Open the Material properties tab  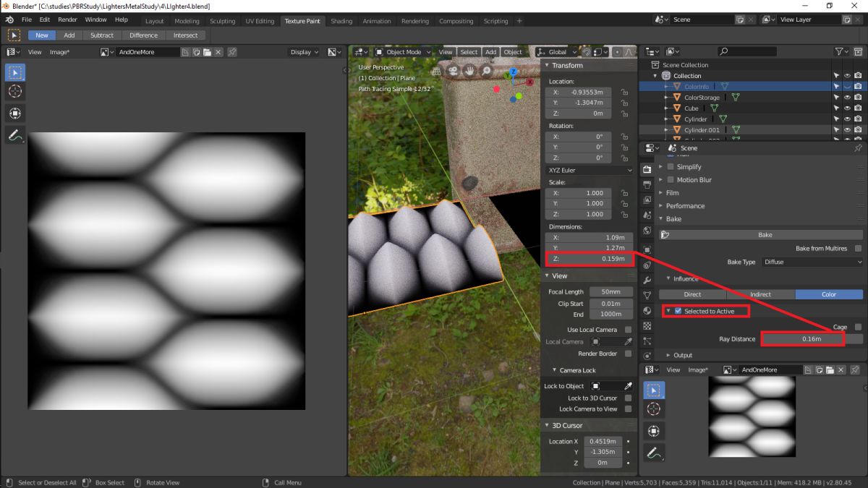click(647, 310)
